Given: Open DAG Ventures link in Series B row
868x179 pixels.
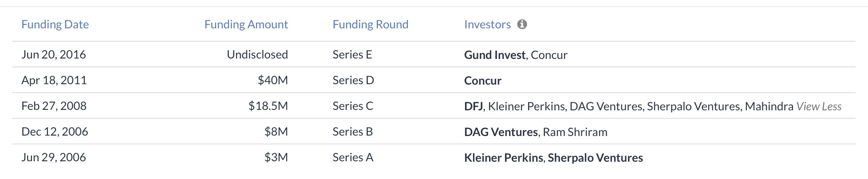Looking at the screenshot, I should pos(501,132).
